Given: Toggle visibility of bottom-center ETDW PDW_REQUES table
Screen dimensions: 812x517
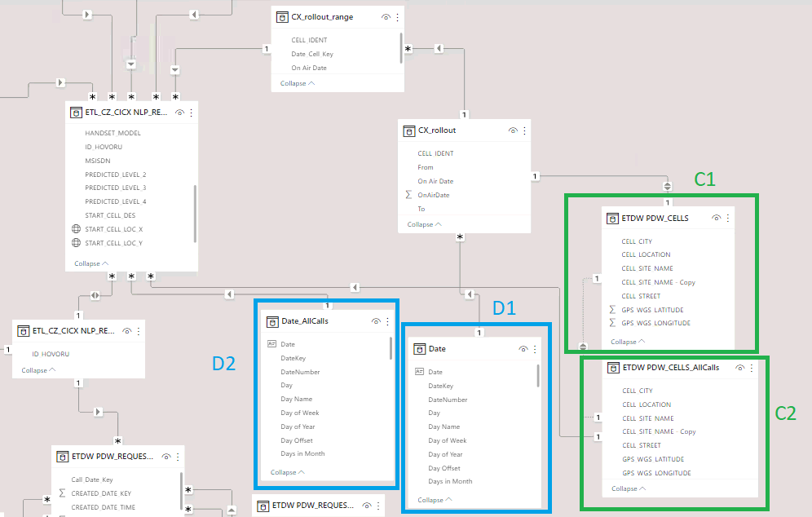Looking at the screenshot, I should coord(367,506).
